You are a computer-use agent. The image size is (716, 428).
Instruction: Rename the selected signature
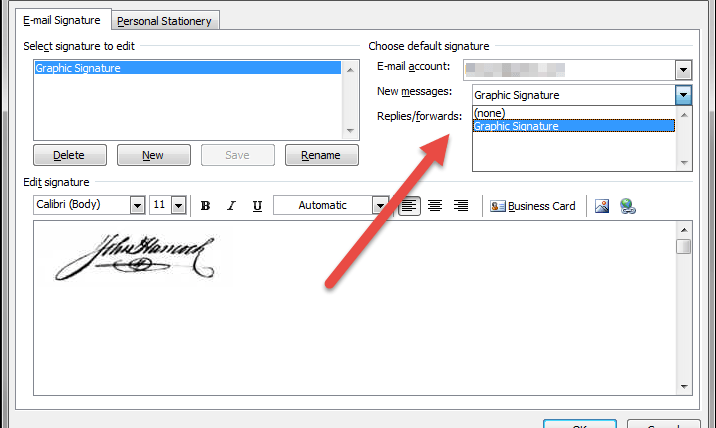pyautogui.click(x=322, y=155)
